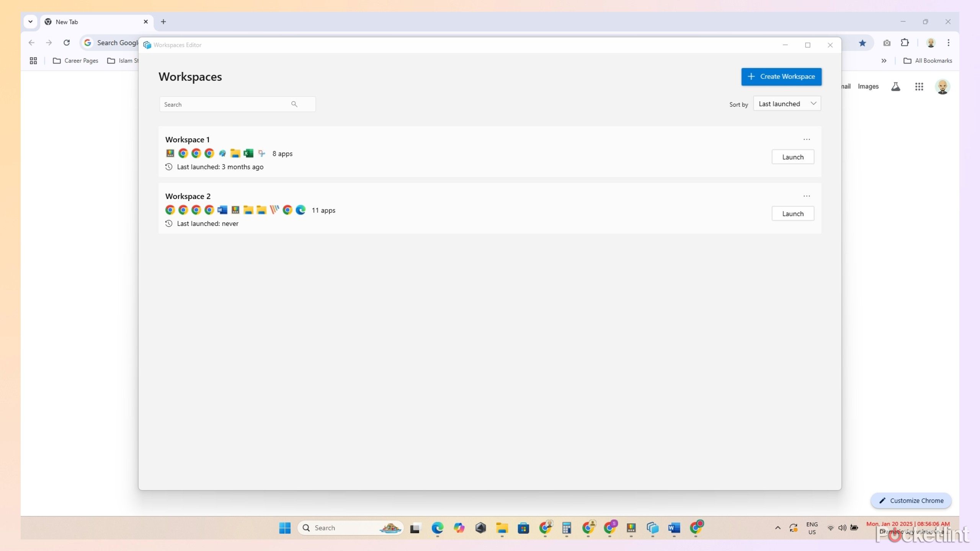Open Chrome apps grid icon
Screen dimensions: 980x551
point(919,86)
